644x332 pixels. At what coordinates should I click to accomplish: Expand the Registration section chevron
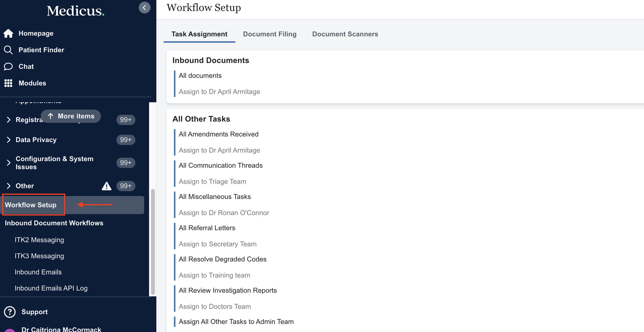pyautogui.click(x=9, y=120)
